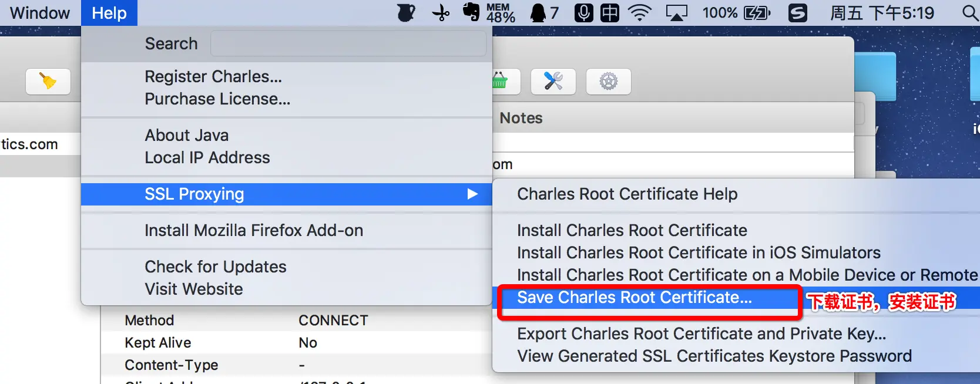Open the Tools wrench toolbar icon
Viewport: 980px width, 384px height.
[553, 81]
